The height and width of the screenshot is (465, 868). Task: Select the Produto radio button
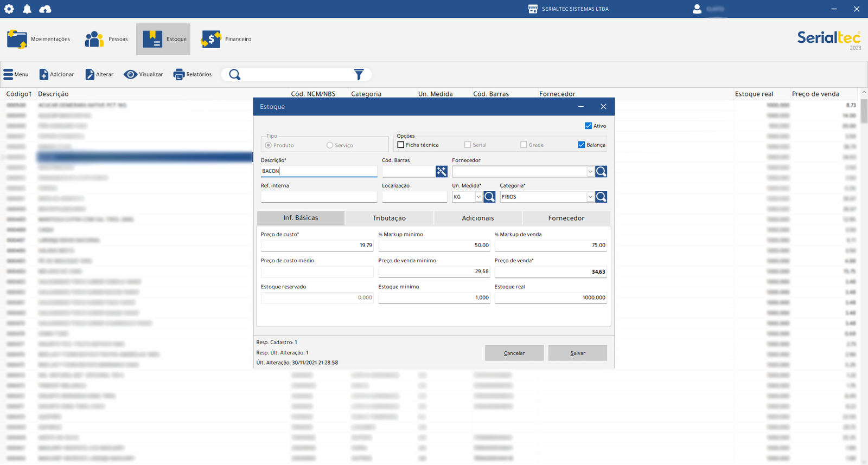point(269,145)
